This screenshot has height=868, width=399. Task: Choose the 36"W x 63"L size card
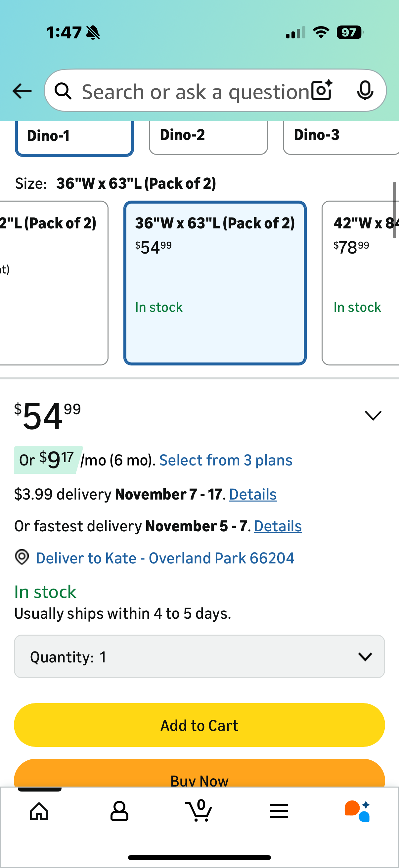[x=215, y=282]
